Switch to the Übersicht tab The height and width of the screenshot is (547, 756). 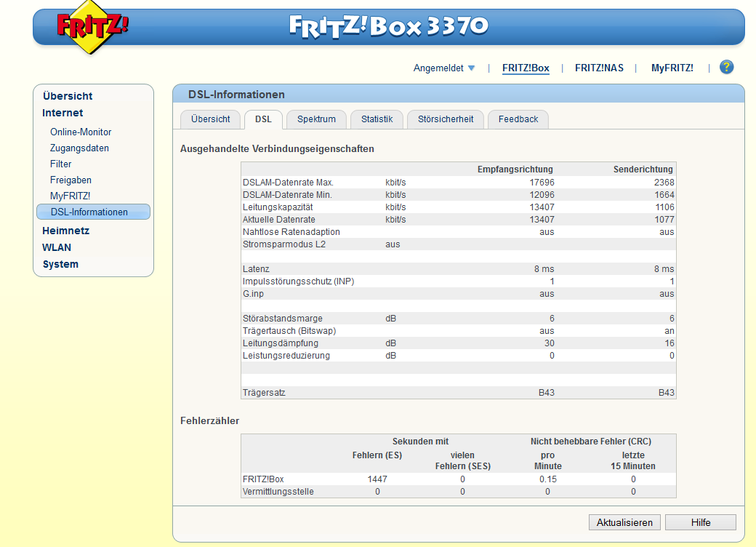pos(210,119)
